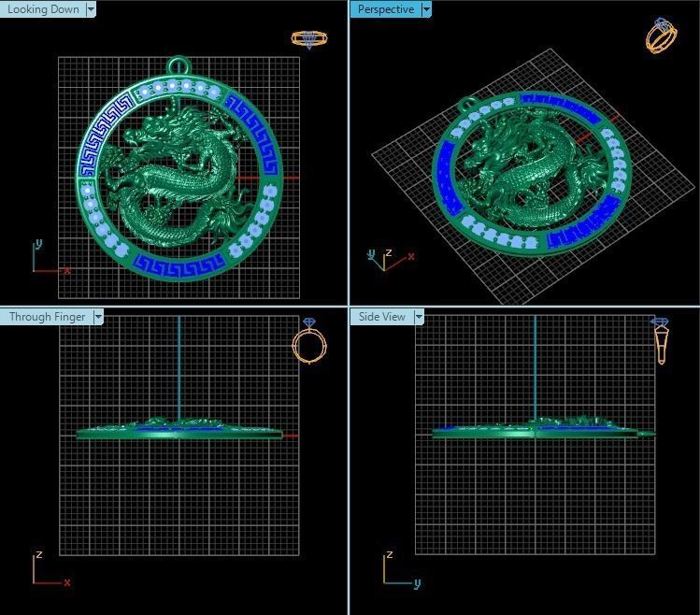Click the front ring icon in Through Finger

click(x=309, y=341)
